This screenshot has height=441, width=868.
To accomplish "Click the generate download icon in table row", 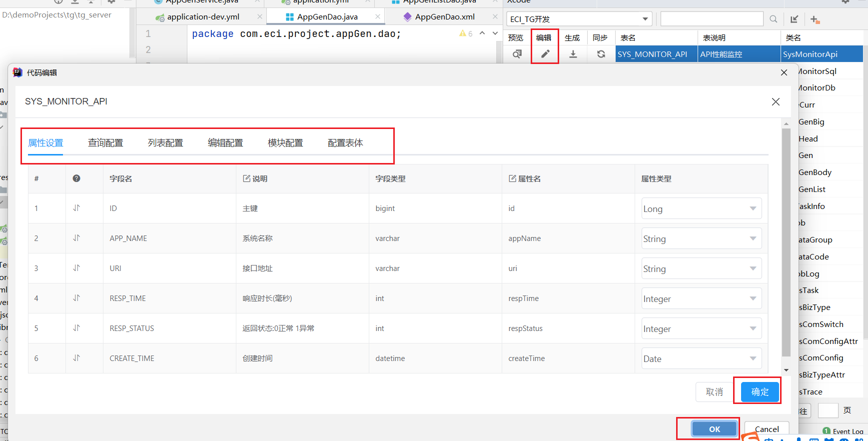I will [573, 54].
